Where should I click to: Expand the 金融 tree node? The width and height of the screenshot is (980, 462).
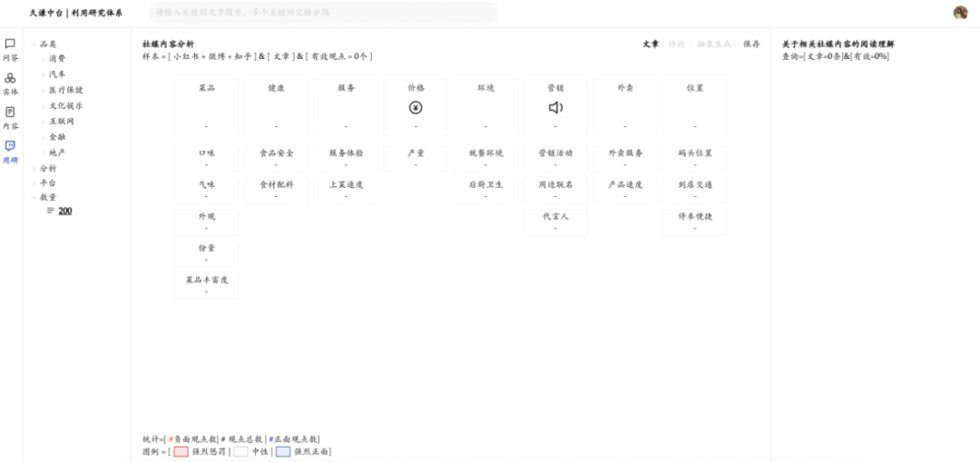44,137
